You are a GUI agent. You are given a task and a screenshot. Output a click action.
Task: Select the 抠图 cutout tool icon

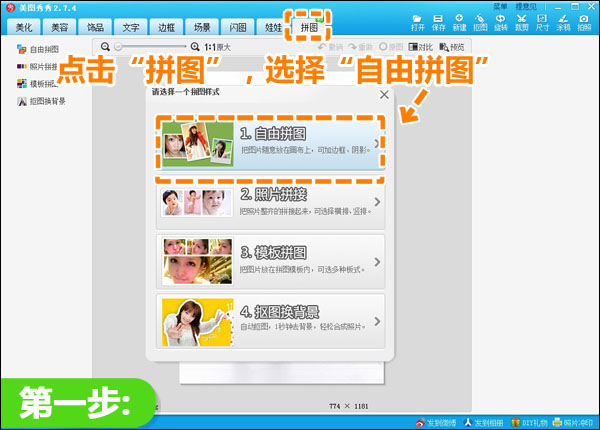[480, 18]
